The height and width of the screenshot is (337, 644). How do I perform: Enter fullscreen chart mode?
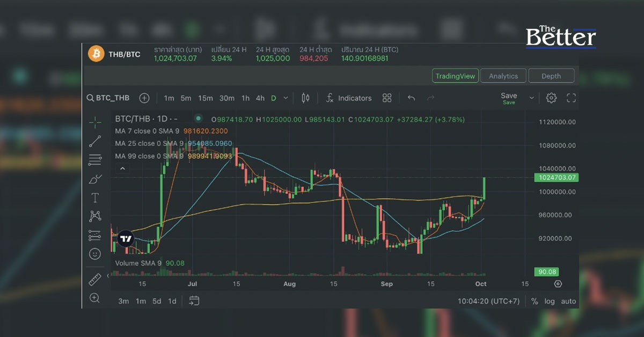tap(571, 98)
